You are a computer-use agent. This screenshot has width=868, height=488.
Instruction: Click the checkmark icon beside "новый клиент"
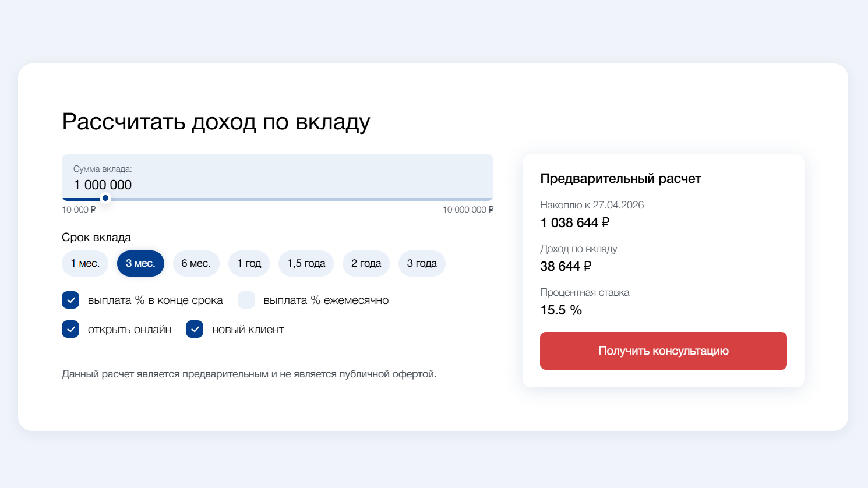[x=195, y=329]
